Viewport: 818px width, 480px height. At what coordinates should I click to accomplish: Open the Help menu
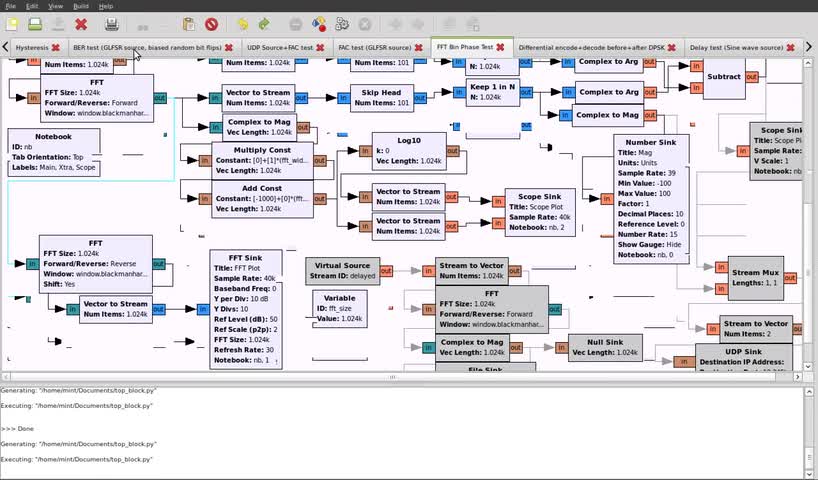pyautogui.click(x=105, y=6)
